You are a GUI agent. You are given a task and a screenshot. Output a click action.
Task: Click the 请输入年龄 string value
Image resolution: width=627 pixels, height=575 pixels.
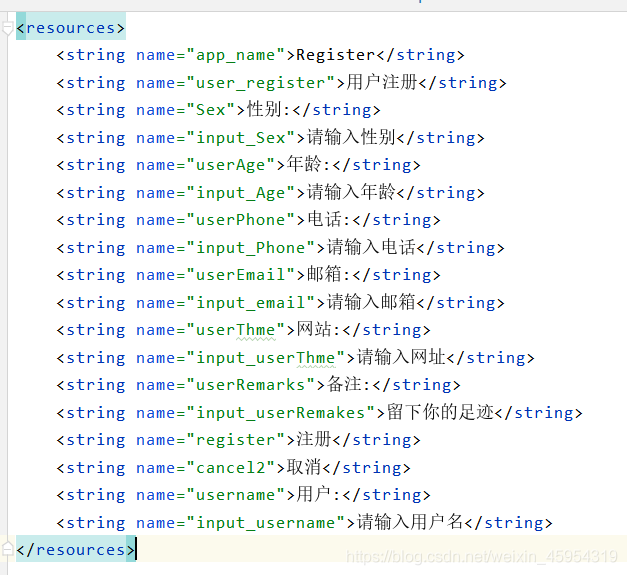click(351, 192)
